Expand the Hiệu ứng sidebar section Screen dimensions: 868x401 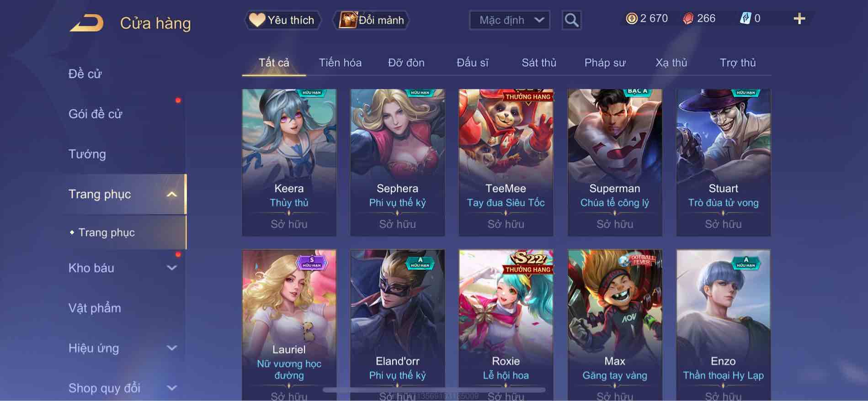[171, 348]
